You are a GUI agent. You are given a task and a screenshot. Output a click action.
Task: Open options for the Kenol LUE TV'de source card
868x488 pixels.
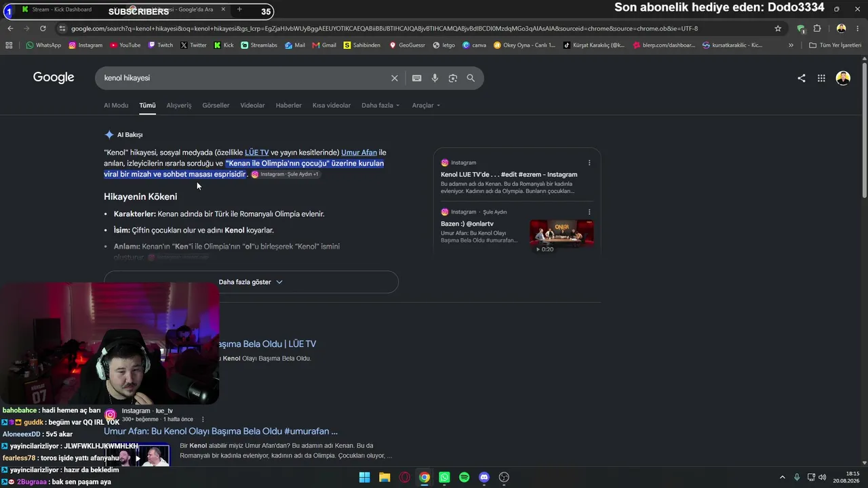pos(589,163)
